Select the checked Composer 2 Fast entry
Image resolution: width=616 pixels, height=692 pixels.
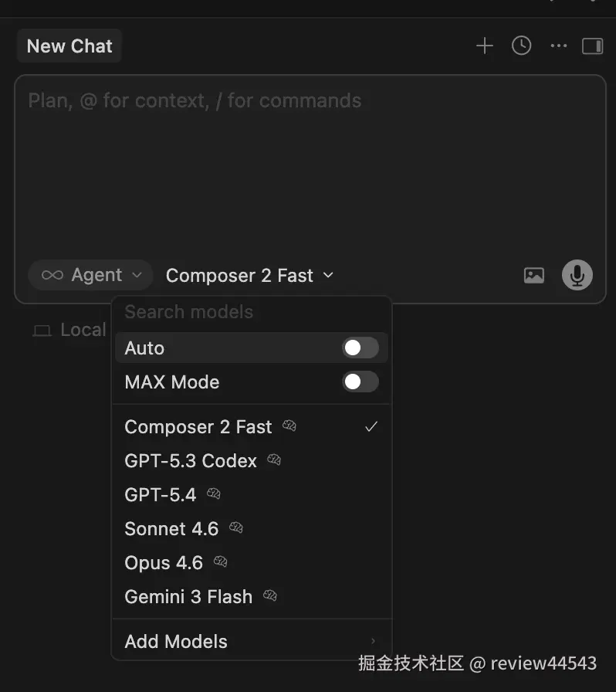click(198, 427)
